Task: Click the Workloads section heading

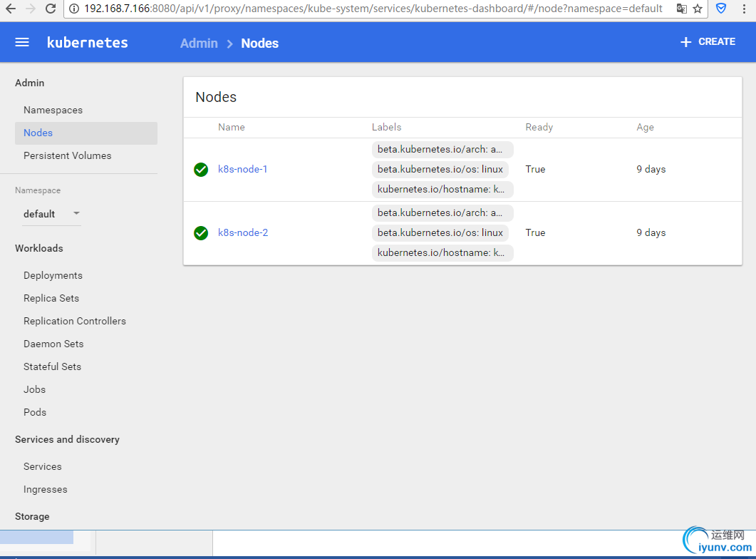Action: (x=39, y=248)
